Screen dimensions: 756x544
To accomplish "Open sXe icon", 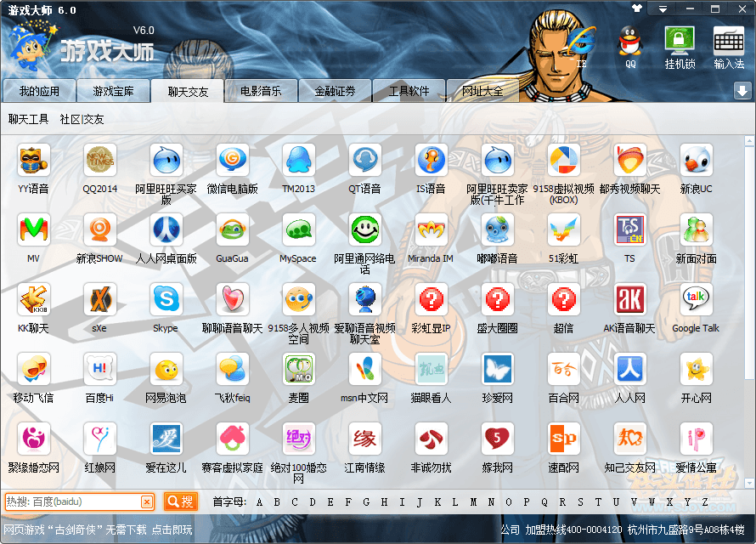I will pyautogui.click(x=99, y=299).
